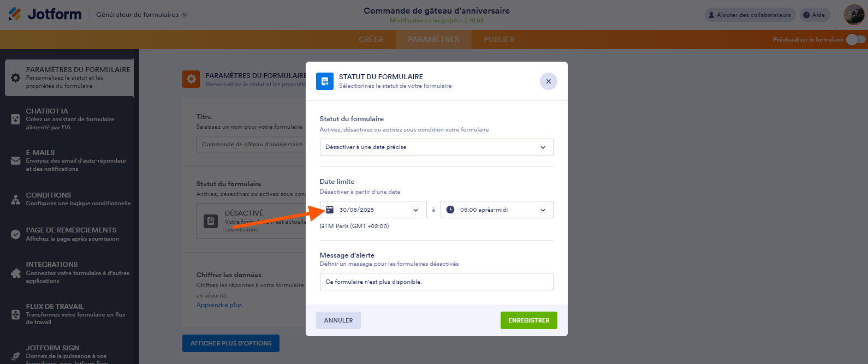
Task: Switch to the PUBLIER tab
Action: (x=499, y=39)
